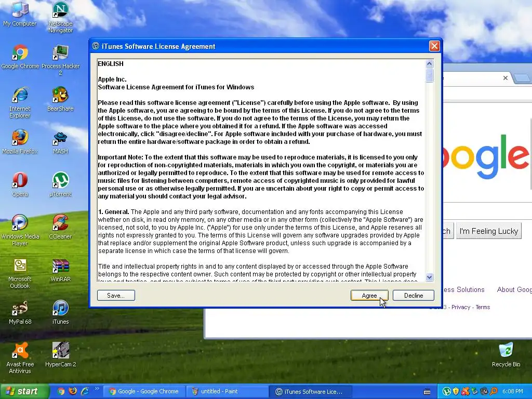Launch Firefox from Quick Launch bar
Viewport: 532px width, 399px height.
click(x=73, y=391)
